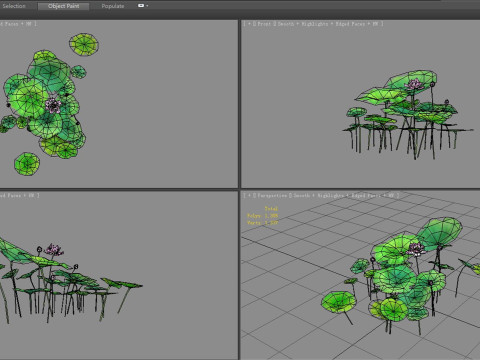Click the yellow Total statistics heading

point(271,209)
